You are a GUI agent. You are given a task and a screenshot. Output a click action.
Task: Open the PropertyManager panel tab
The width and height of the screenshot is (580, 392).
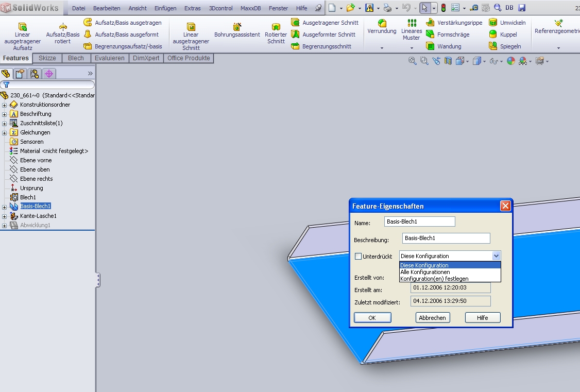[x=20, y=74]
